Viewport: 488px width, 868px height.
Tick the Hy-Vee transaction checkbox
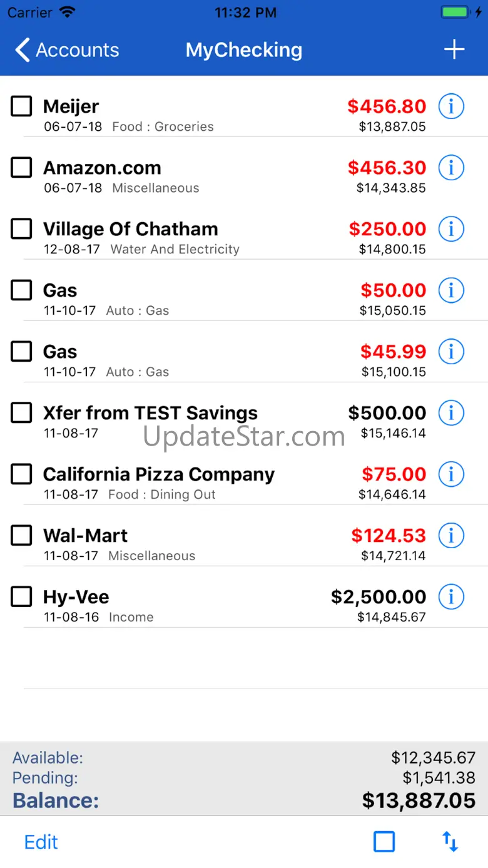point(21,597)
